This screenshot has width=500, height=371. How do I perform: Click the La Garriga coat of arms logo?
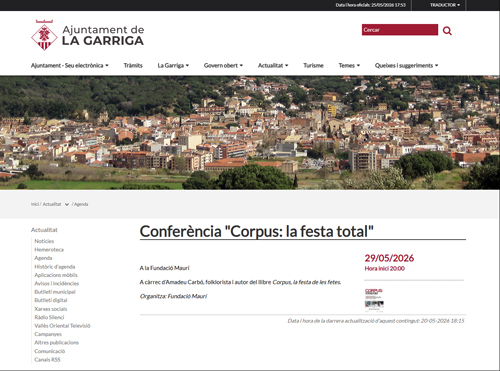44,35
